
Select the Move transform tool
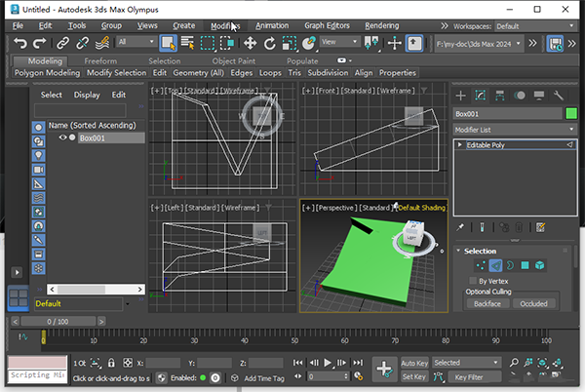tap(250, 43)
